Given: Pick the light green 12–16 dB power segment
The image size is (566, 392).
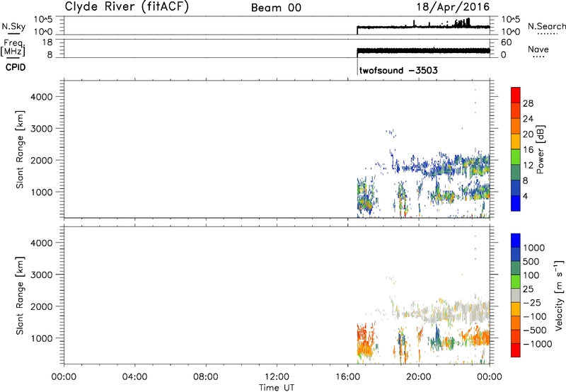Looking at the screenshot, I should point(516,156).
